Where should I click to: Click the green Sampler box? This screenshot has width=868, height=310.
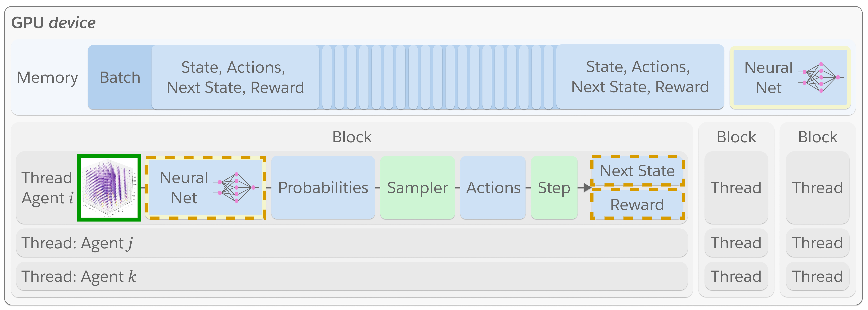coord(417,188)
